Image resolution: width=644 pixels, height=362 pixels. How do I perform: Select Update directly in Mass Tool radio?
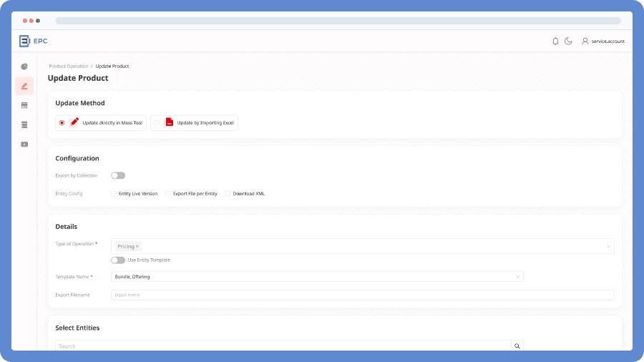coord(62,123)
